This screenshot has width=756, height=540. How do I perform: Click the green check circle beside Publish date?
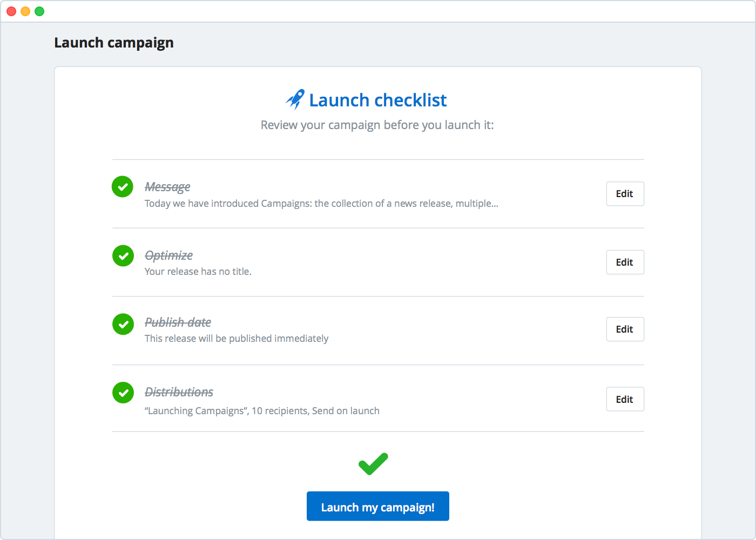pos(123,324)
